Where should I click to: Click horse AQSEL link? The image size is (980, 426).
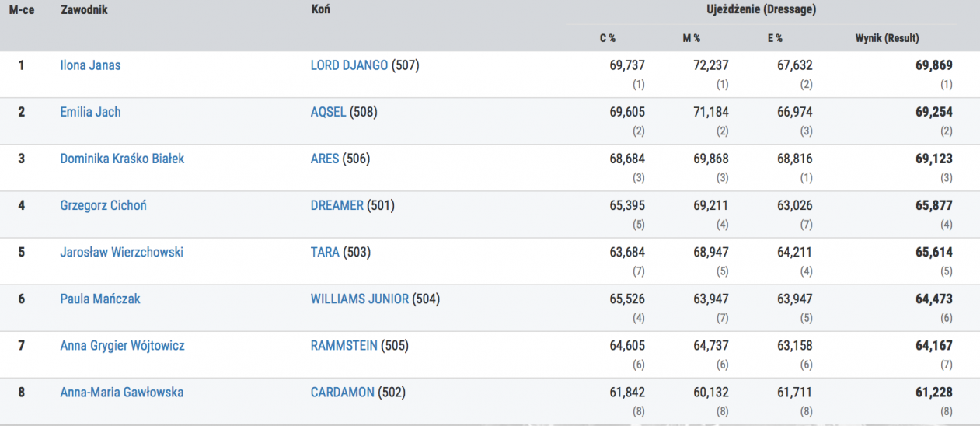pos(328,112)
